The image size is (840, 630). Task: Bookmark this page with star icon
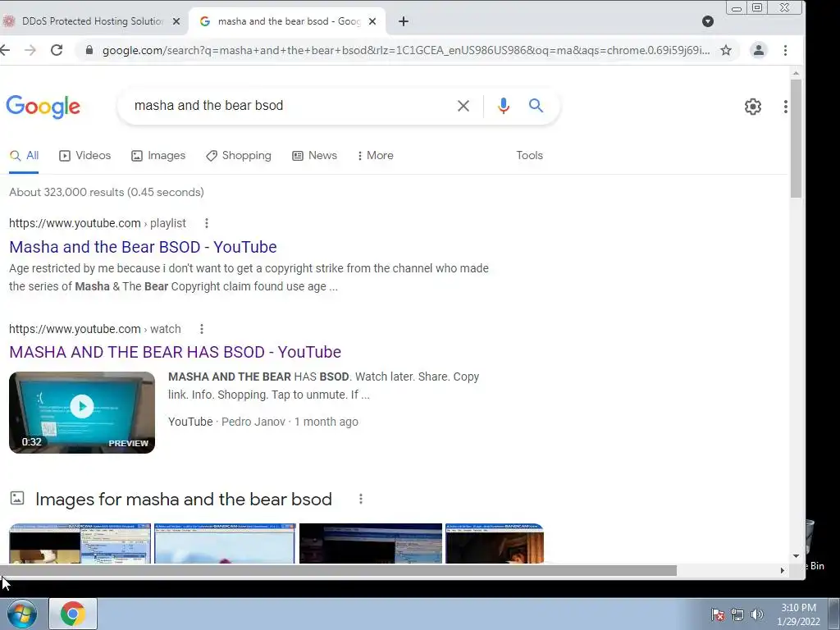click(x=725, y=50)
